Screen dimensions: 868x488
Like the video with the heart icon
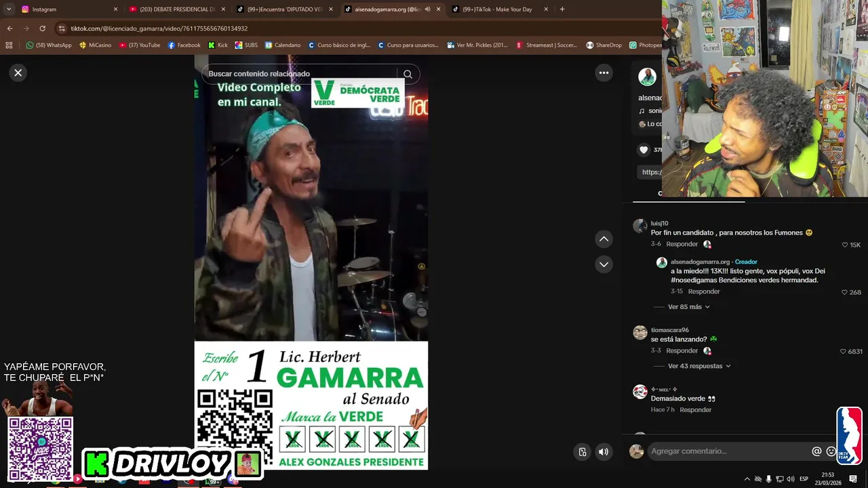[644, 150]
